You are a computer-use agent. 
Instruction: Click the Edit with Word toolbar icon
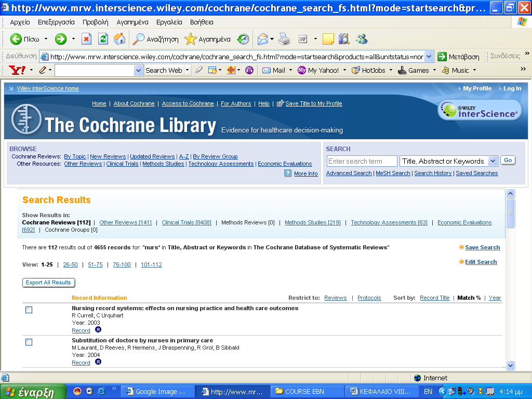[303, 39]
